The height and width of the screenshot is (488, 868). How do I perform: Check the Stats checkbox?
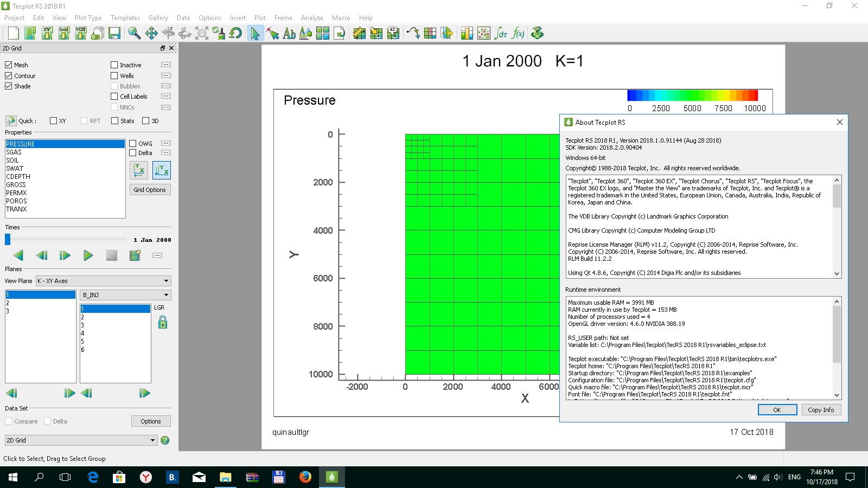114,121
